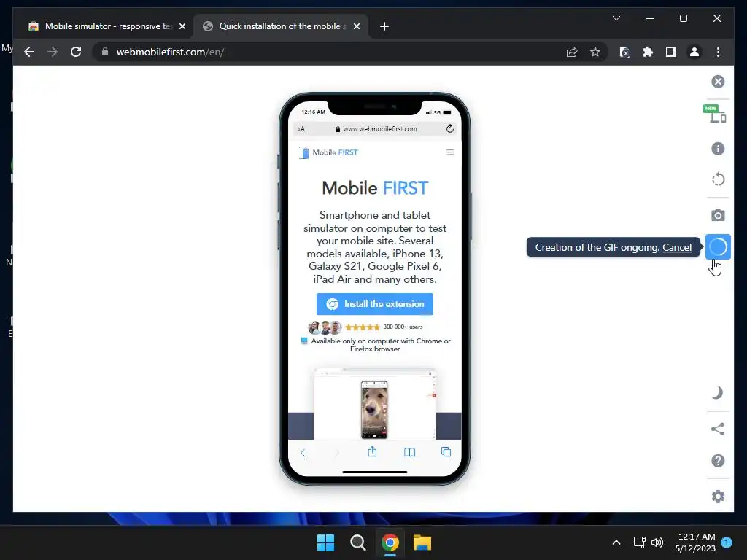
Task: Click the GIF recording spinner button
Action: pos(718,246)
